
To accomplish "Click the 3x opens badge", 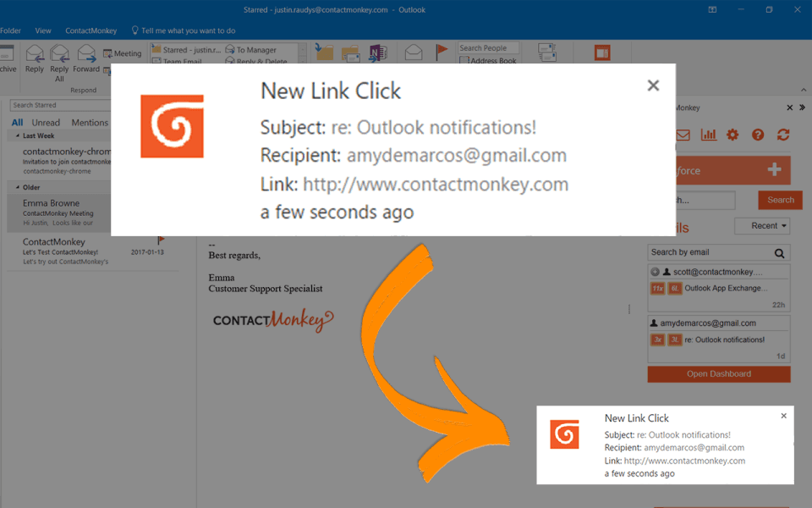I will [658, 340].
